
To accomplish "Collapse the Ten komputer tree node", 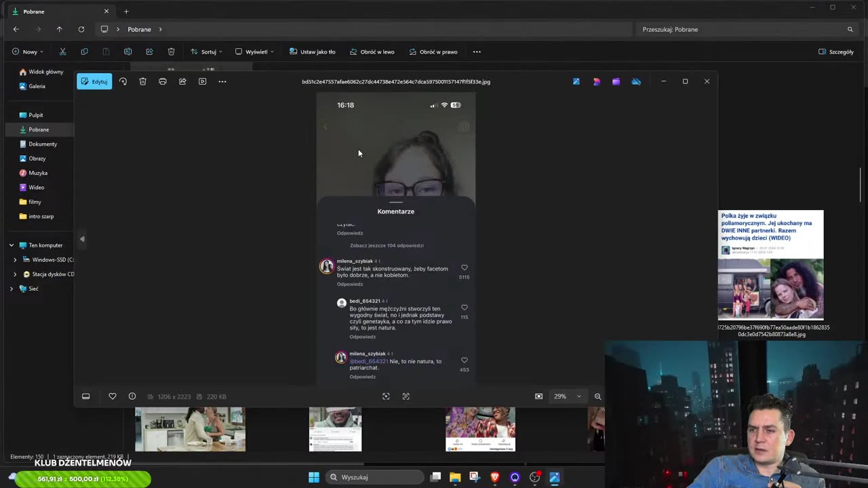I will click(x=12, y=245).
